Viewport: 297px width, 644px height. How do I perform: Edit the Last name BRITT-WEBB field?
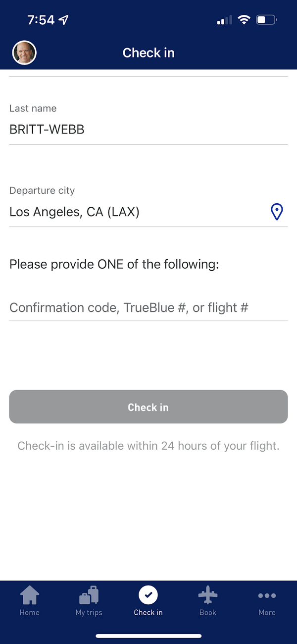point(148,130)
